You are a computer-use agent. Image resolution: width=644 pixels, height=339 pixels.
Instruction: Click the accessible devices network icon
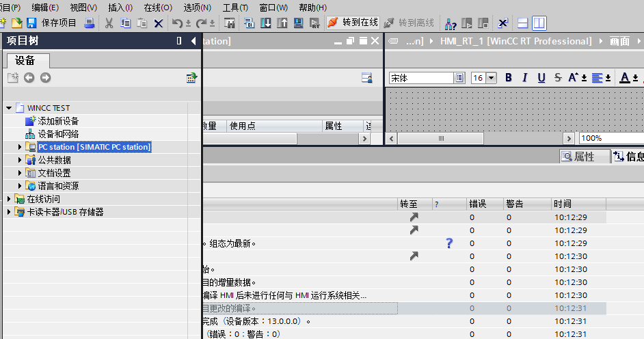(451, 23)
